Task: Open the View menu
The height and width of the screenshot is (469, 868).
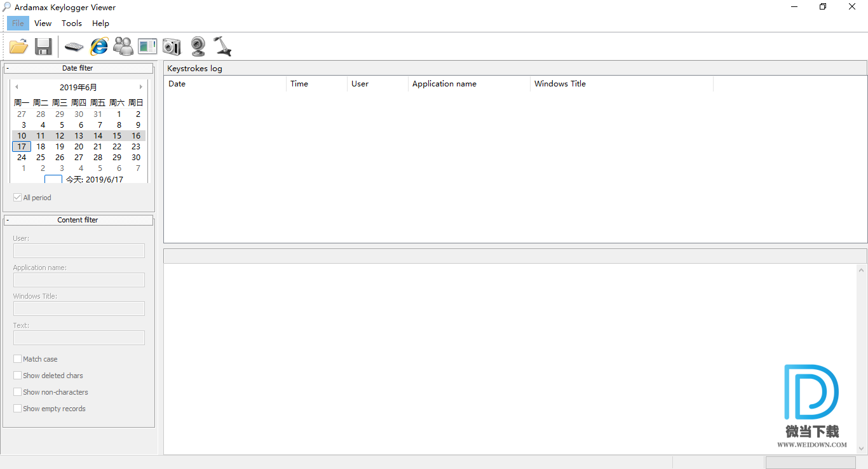Action: pyautogui.click(x=43, y=24)
